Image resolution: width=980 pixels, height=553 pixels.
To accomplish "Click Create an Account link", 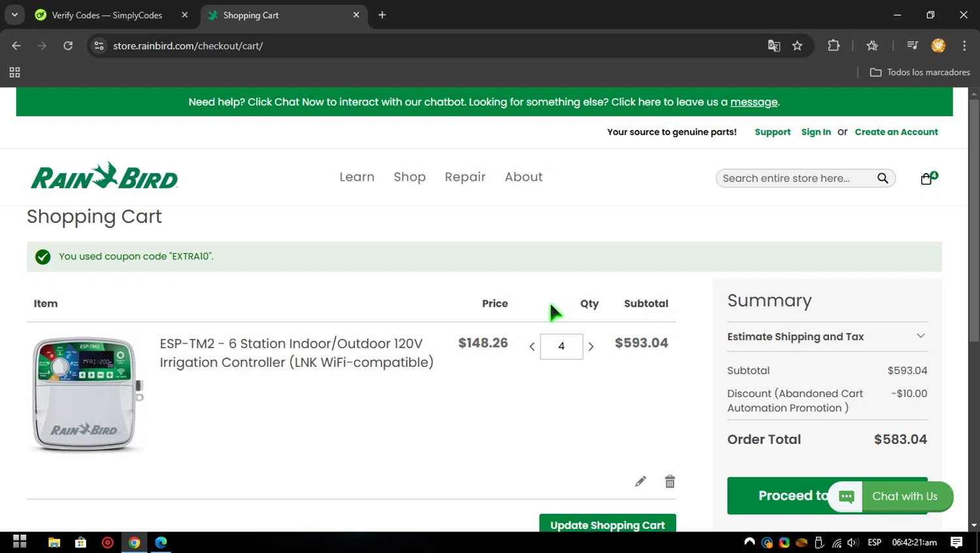I will click(x=896, y=132).
